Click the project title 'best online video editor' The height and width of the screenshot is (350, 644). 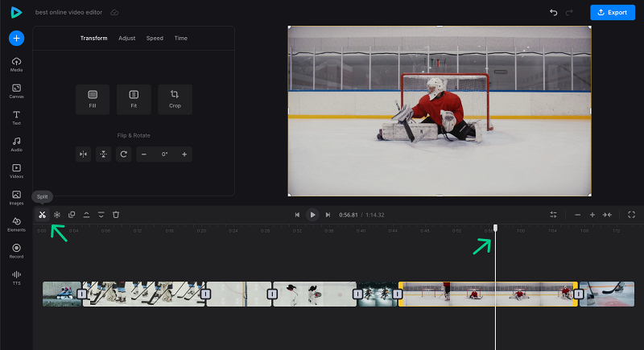tap(68, 12)
